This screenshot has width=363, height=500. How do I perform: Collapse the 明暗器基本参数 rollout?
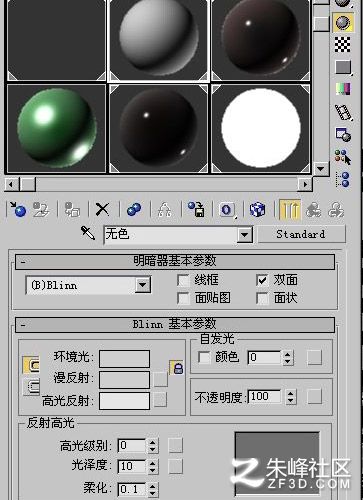[x=175, y=261]
